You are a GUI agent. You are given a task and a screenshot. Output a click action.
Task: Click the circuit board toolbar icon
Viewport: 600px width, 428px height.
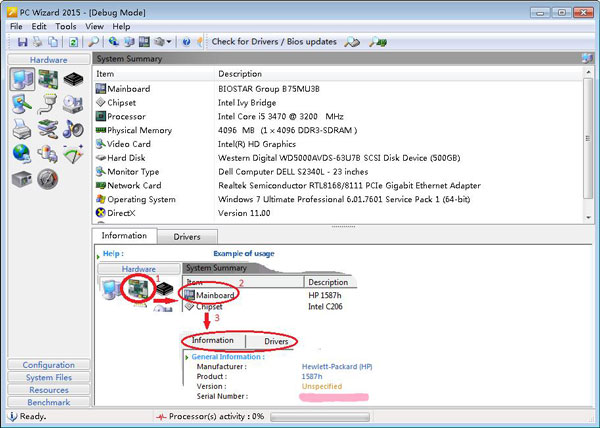(144, 41)
